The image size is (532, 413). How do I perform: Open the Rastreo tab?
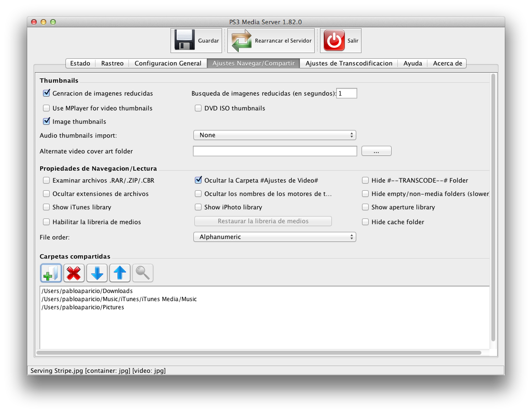point(112,63)
